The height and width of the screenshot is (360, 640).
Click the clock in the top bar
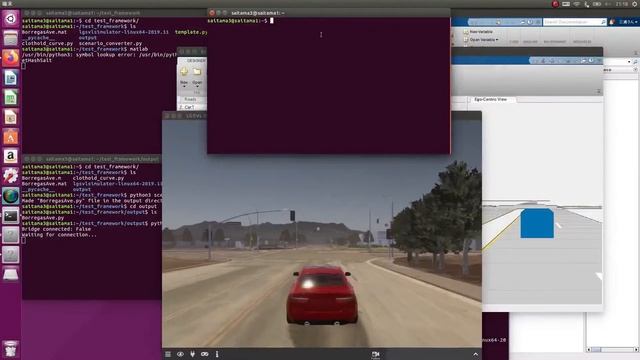coord(622,4)
